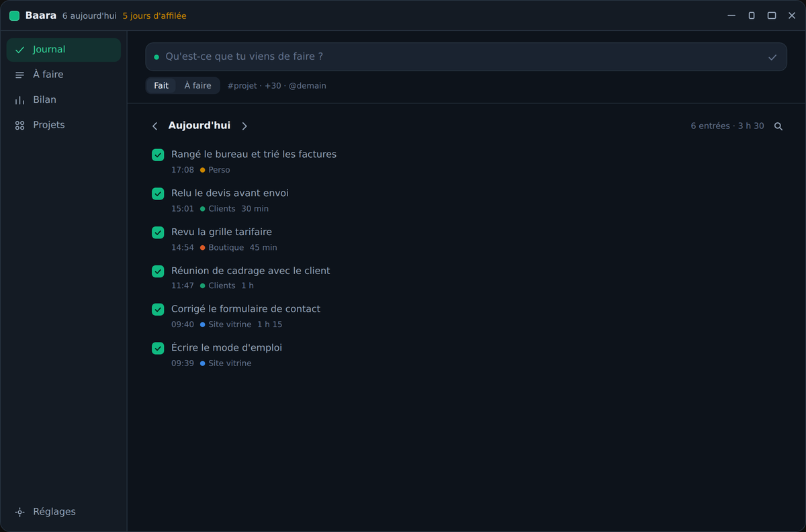Click the Journal checkmark icon in sidebar
806x532 pixels.
point(19,50)
